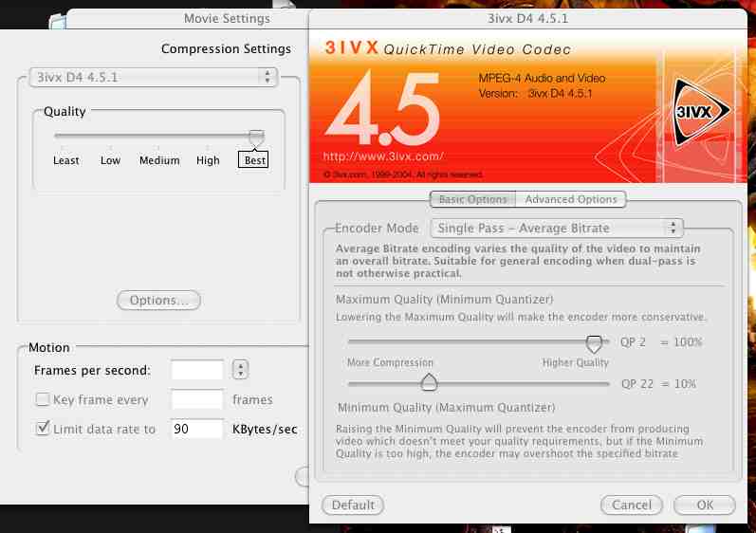Click the Default button
This screenshot has width=756, height=533.
click(353, 505)
